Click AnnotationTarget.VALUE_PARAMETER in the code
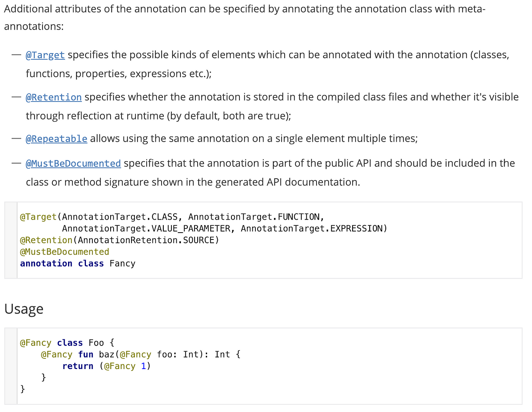The height and width of the screenshot is (412, 532). 146,228
